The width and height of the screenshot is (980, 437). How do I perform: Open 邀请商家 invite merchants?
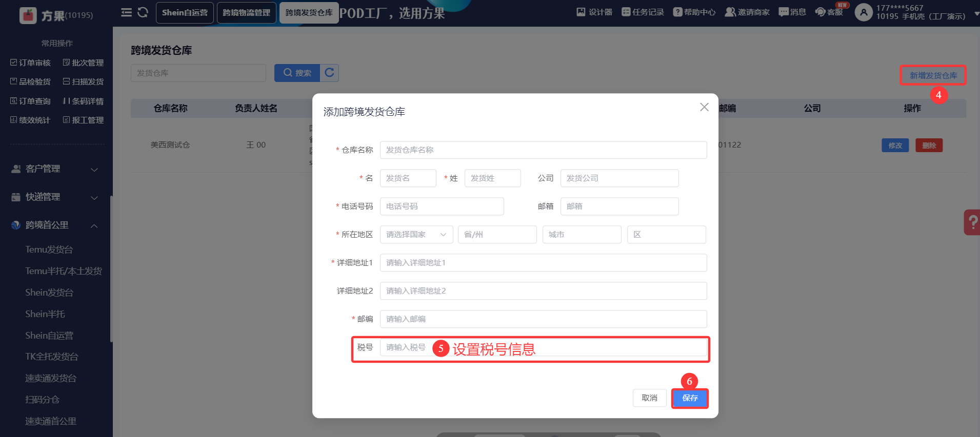pos(747,12)
